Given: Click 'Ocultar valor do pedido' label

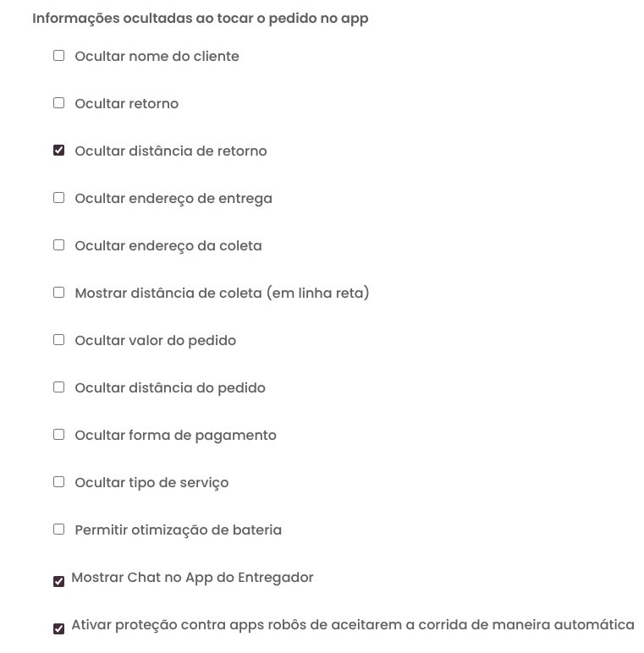Looking at the screenshot, I should [155, 341].
